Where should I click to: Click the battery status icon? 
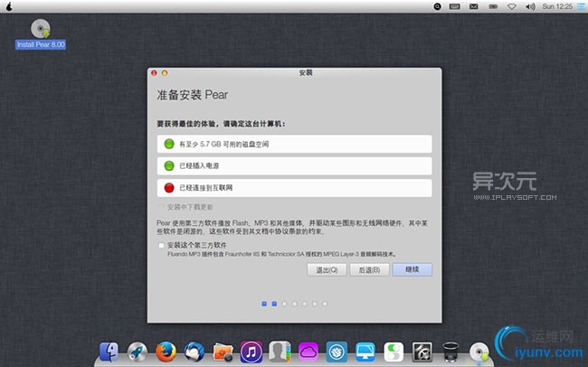(493, 6)
